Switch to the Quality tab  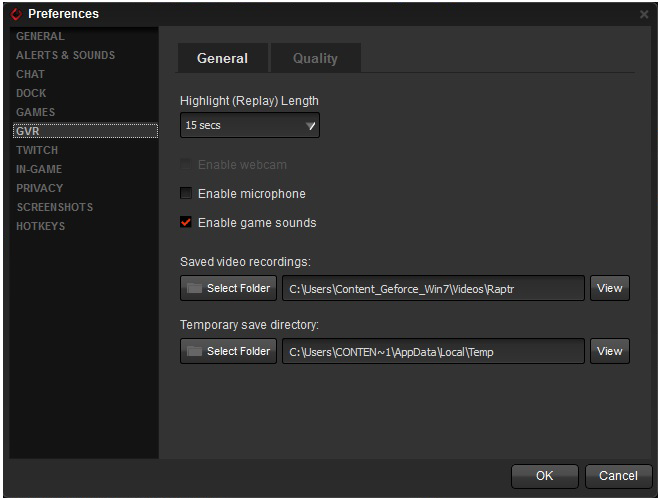click(x=315, y=58)
